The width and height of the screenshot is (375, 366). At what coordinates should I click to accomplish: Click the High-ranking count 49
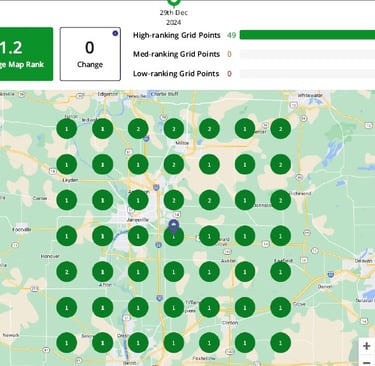tap(231, 35)
